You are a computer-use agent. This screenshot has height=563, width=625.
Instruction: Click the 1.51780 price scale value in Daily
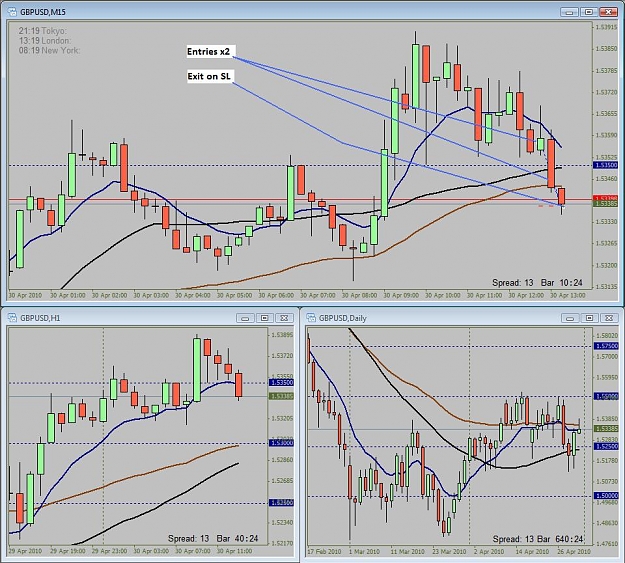pyautogui.click(x=607, y=461)
